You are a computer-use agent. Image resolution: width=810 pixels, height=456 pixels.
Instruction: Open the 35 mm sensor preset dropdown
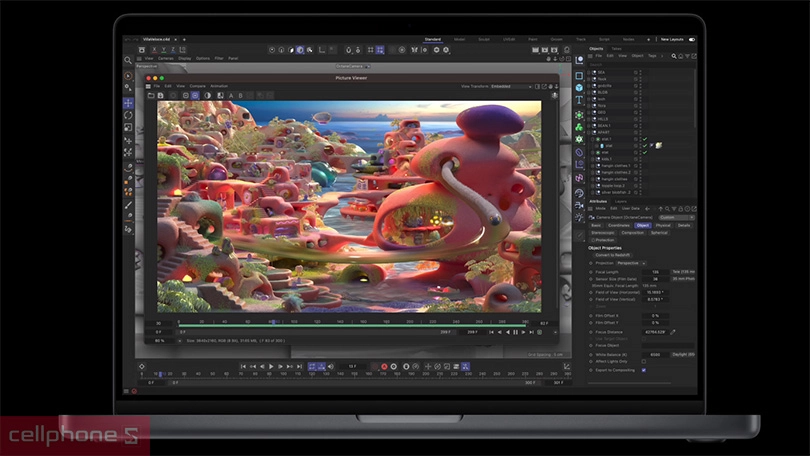683,279
